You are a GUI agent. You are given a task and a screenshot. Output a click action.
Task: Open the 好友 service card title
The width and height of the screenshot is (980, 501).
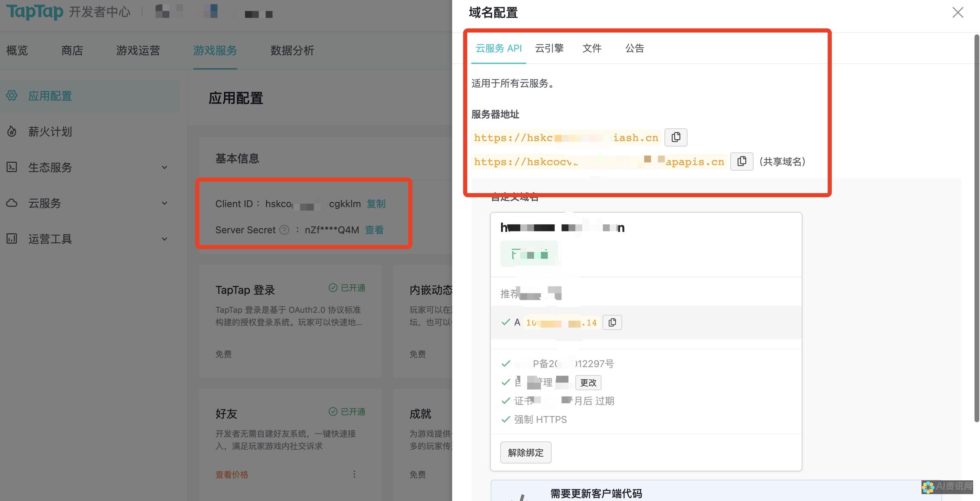(226, 414)
